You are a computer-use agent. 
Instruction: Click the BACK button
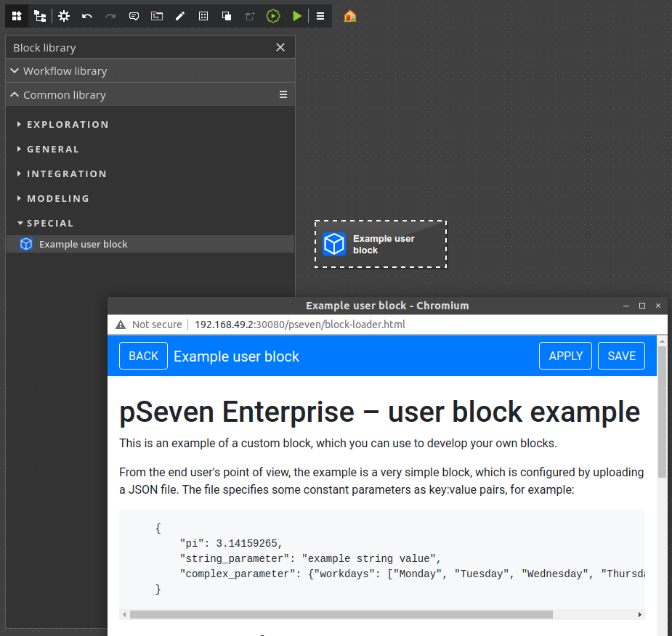tap(143, 356)
